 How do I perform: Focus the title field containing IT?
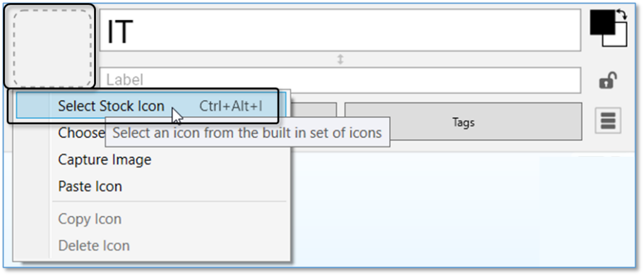point(341,30)
